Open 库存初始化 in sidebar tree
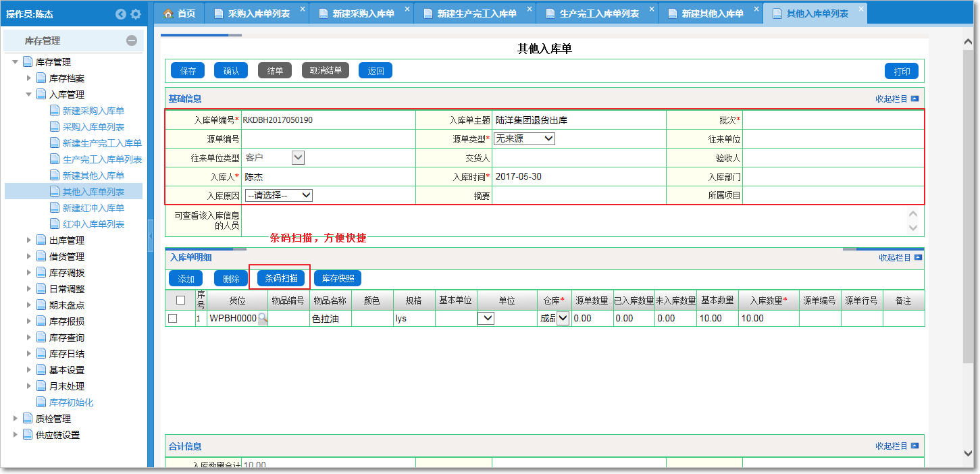 click(x=71, y=402)
